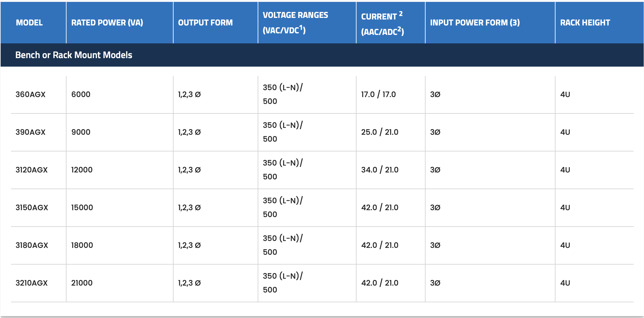Click the RACK HEIGHT column header
The height and width of the screenshot is (318, 644).
(585, 23)
